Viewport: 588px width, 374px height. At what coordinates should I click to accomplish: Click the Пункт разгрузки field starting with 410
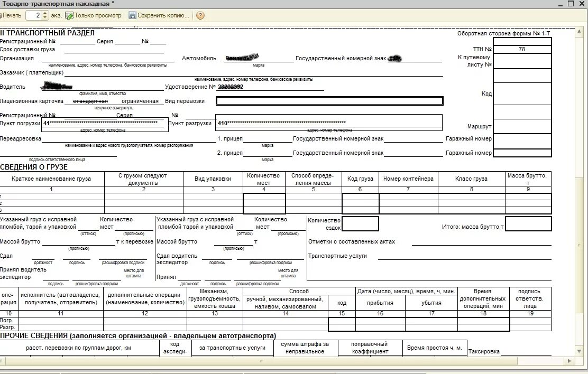click(328, 123)
